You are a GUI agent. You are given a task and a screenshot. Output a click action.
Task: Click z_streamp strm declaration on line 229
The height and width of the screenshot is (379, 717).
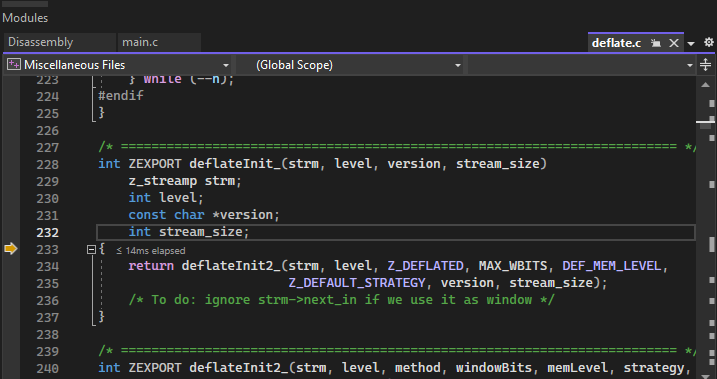[185, 181]
